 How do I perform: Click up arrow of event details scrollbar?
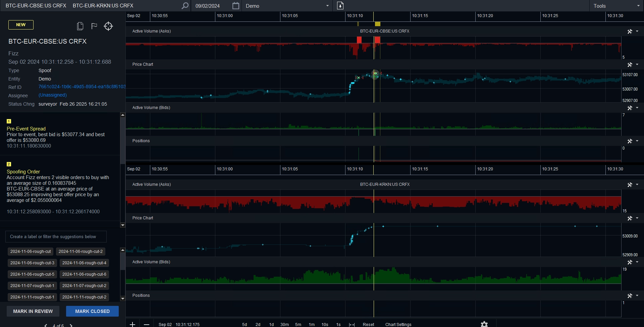point(122,115)
